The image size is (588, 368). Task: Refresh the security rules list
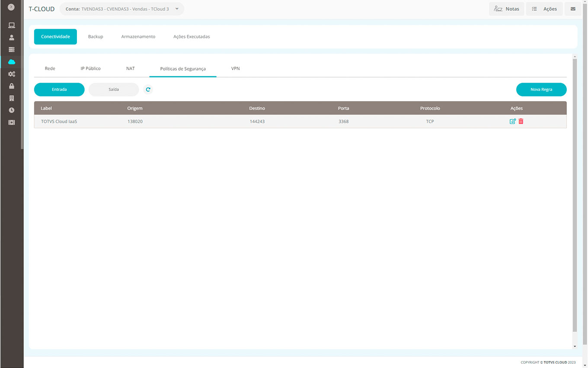(148, 90)
